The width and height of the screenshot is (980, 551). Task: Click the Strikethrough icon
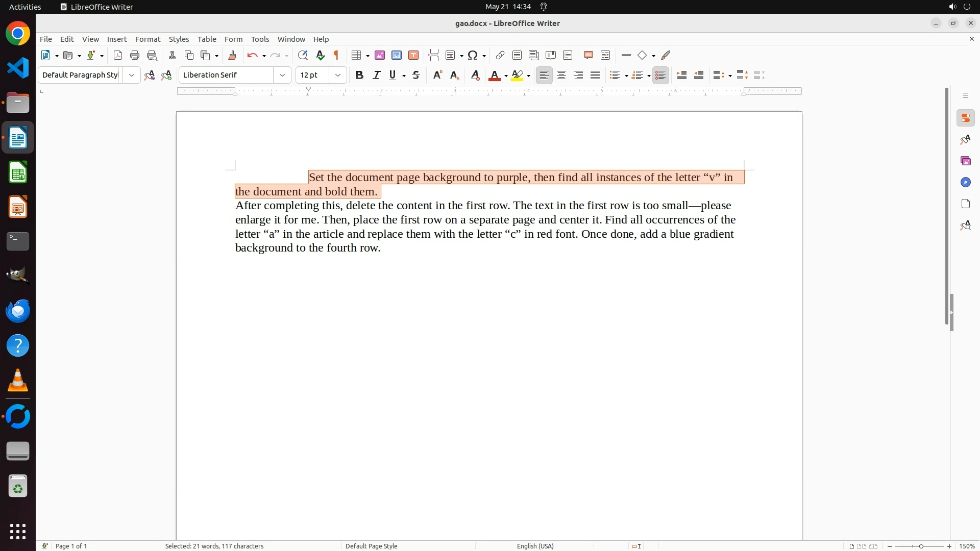416,75
